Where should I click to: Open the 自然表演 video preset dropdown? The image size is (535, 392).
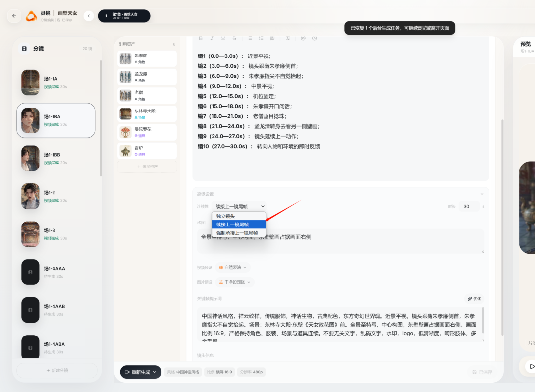[x=232, y=268]
